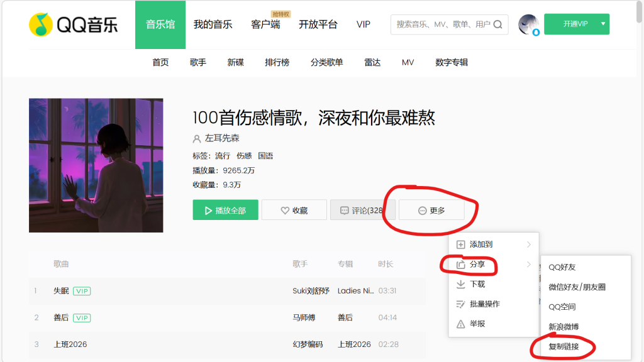Image resolution: width=644 pixels, height=362 pixels.
Task: Expand the 开通VIP dropdown arrow
Action: (602, 24)
